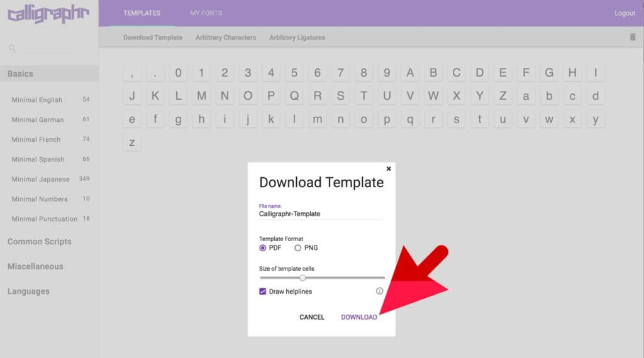Click the digit 9 character tile
Screen dimensions: 644x358
[387, 73]
